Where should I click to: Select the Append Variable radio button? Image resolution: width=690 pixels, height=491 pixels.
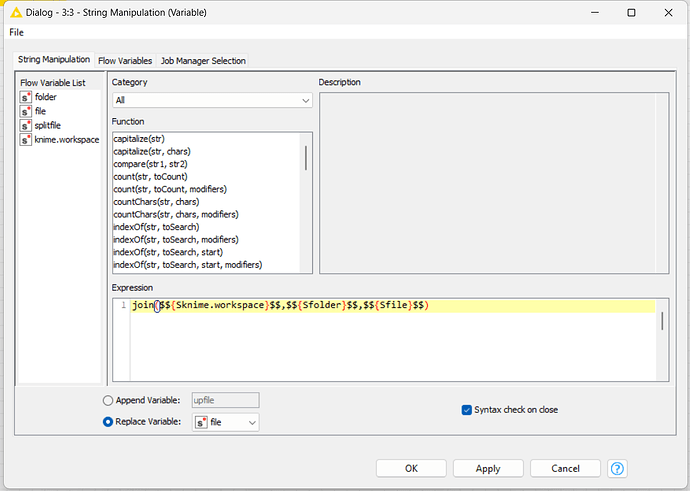(108, 401)
